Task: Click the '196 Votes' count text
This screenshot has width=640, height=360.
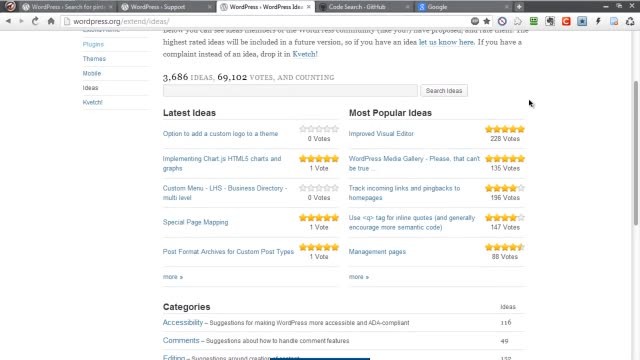Action: (x=505, y=198)
